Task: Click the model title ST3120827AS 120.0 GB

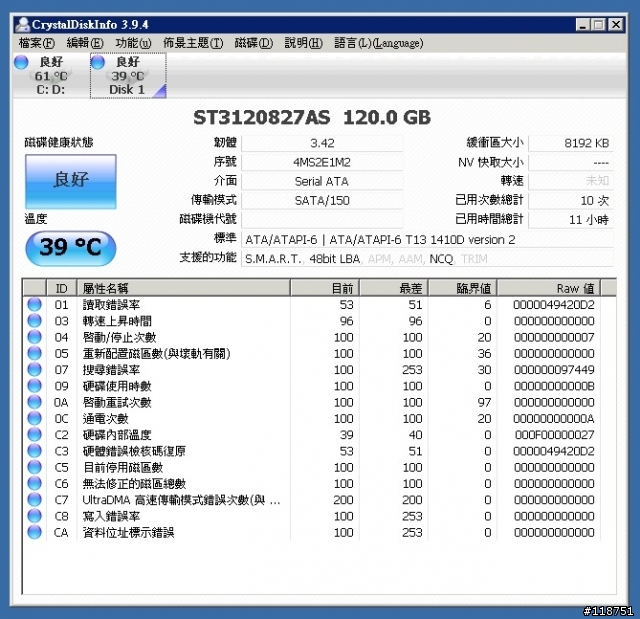Action: (x=312, y=118)
